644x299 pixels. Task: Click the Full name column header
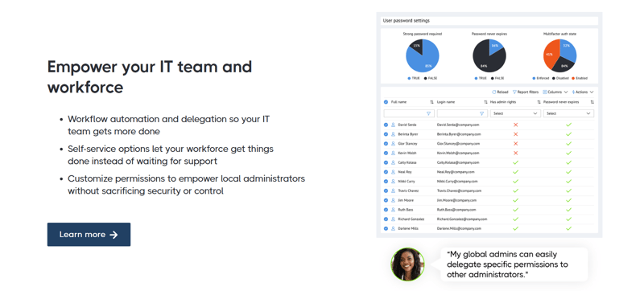coord(398,102)
